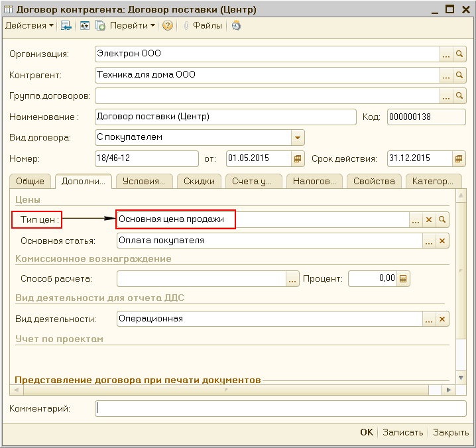Image resolution: width=476 pixels, height=448 pixels.
Task: Click the empty Группа договоров field
Action: [267, 96]
